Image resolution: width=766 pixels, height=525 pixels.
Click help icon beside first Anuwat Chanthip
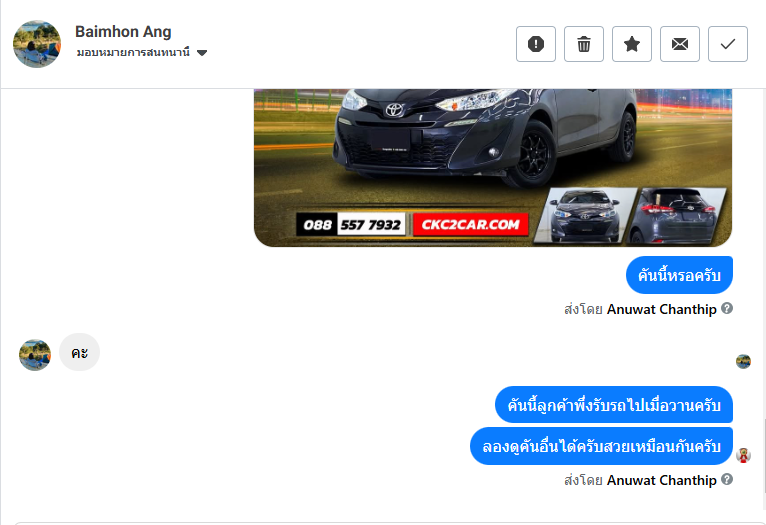pyautogui.click(x=727, y=309)
